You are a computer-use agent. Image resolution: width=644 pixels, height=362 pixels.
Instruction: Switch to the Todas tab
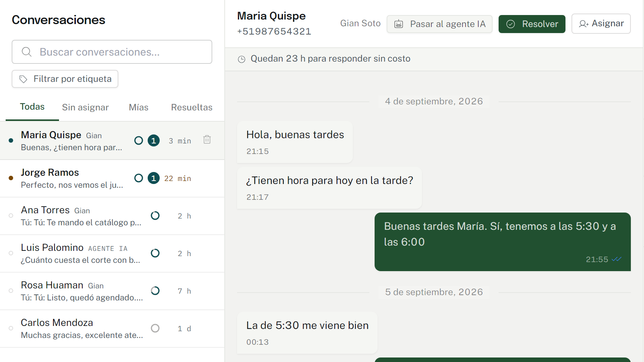tap(32, 107)
